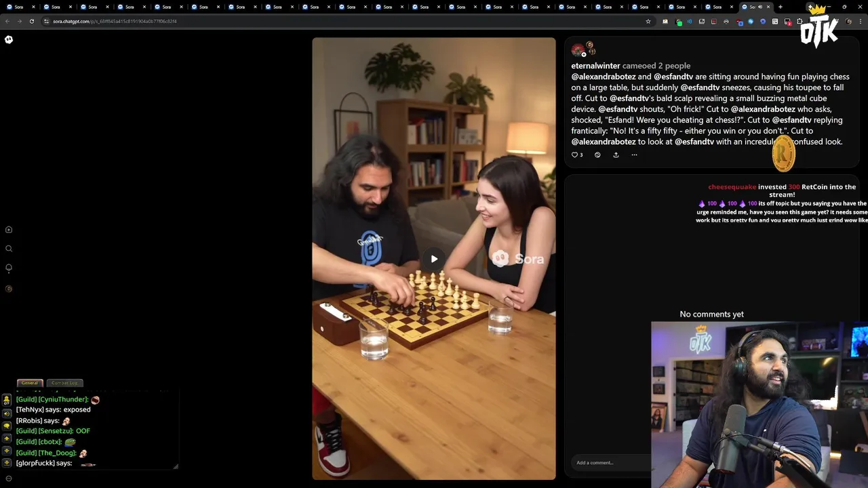Viewport: 868px width, 488px height.
Task: Open the more options circle at sidebar bottom
Action: tap(9, 479)
